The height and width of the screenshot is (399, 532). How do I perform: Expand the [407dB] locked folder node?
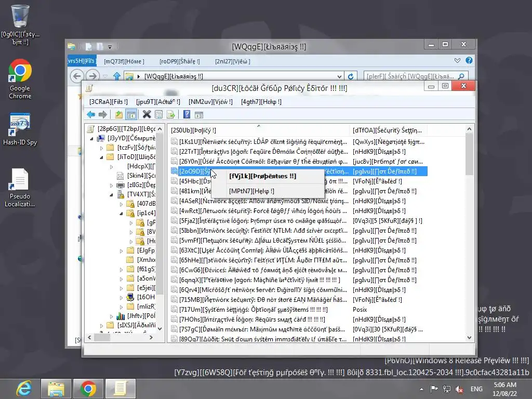[x=121, y=204]
